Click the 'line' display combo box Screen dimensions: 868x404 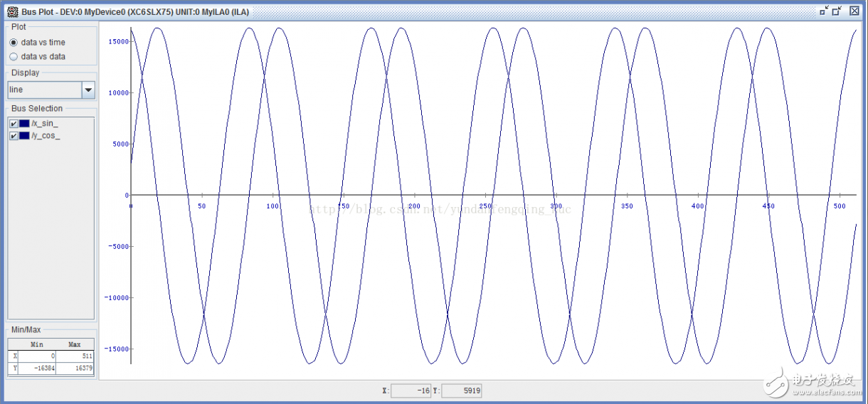(44, 90)
